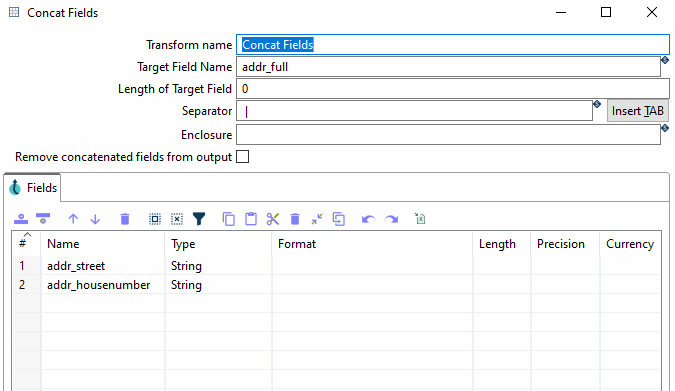The width and height of the screenshot is (675, 391).
Task: Click the clear selection icon
Action: [x=177, y=219]
